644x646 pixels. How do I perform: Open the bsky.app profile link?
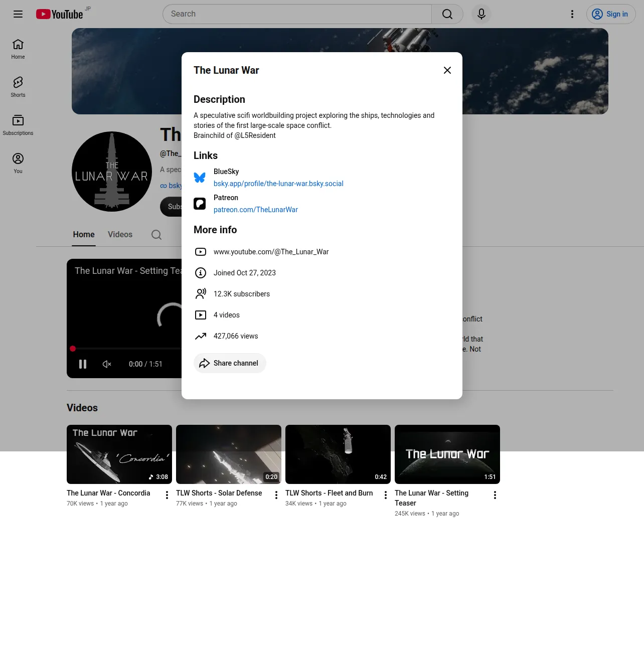278,184
